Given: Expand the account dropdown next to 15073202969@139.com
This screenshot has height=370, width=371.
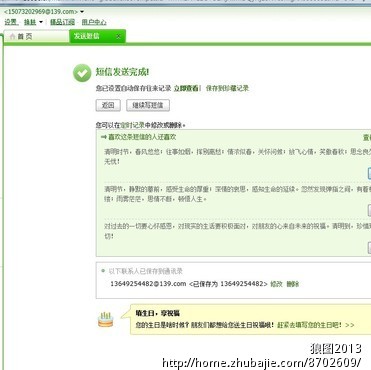Looking at the screenshot, I should (82, 12).
